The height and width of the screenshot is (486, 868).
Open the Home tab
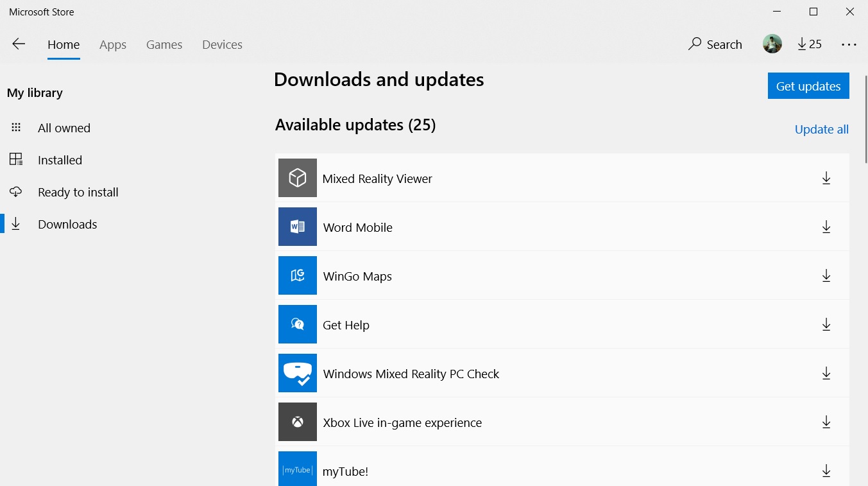point(64,45)
